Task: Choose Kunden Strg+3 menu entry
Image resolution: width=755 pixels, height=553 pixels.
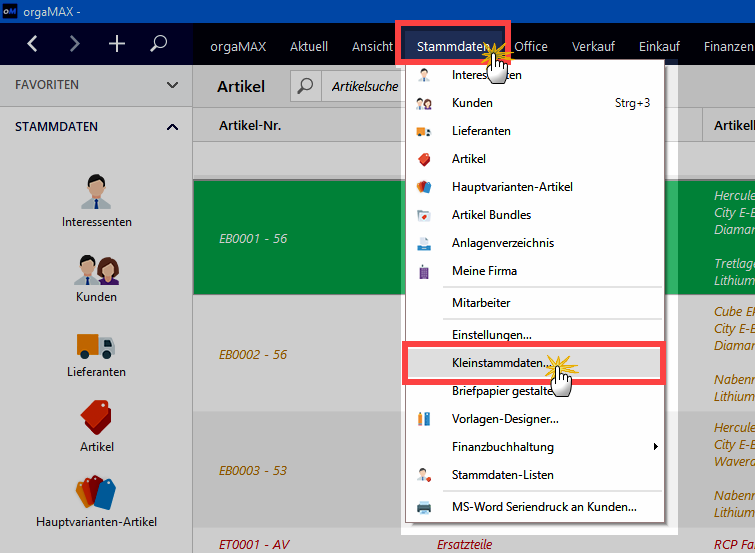Action: coord(534,103)
